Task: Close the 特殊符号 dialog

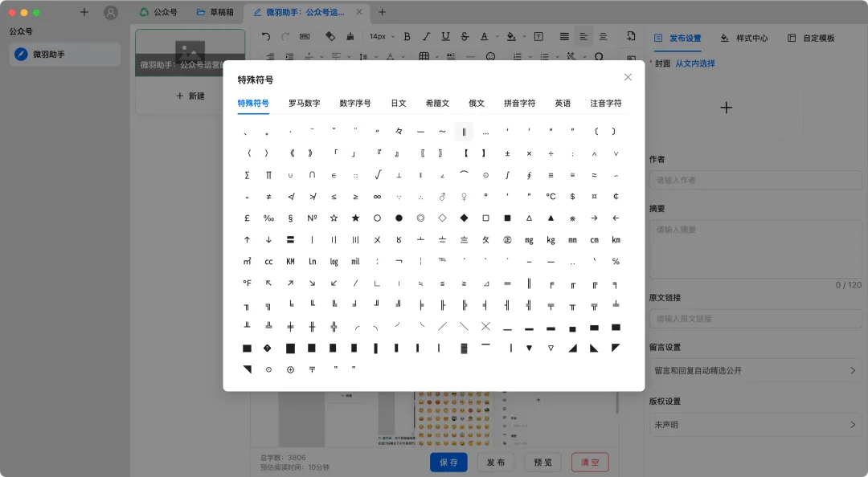Action: 628,77
